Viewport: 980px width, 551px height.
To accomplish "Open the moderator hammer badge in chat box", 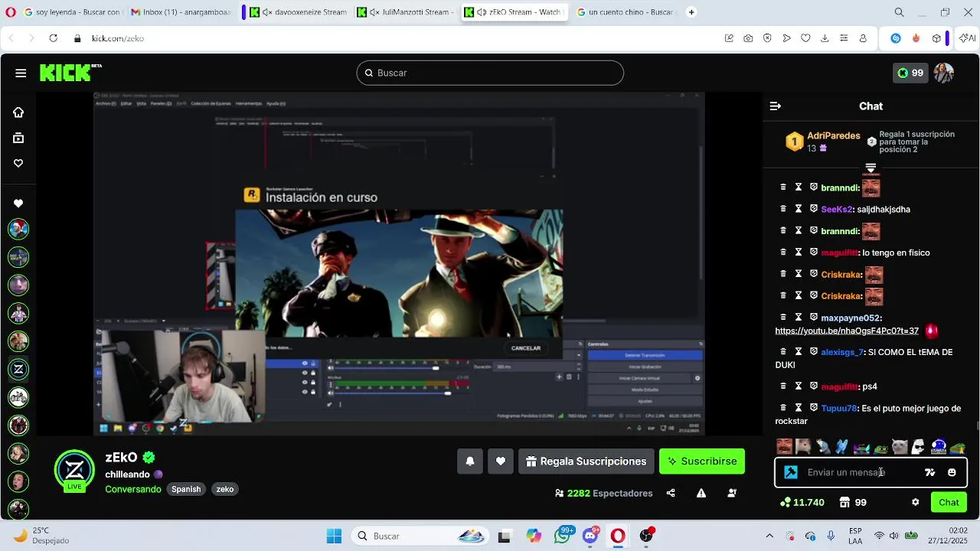I will 791,473.
